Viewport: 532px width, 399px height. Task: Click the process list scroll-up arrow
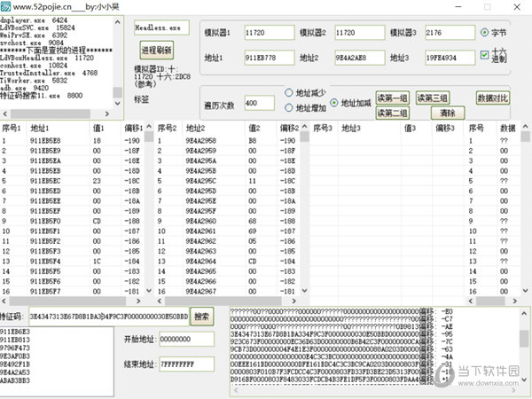[117, 22]
